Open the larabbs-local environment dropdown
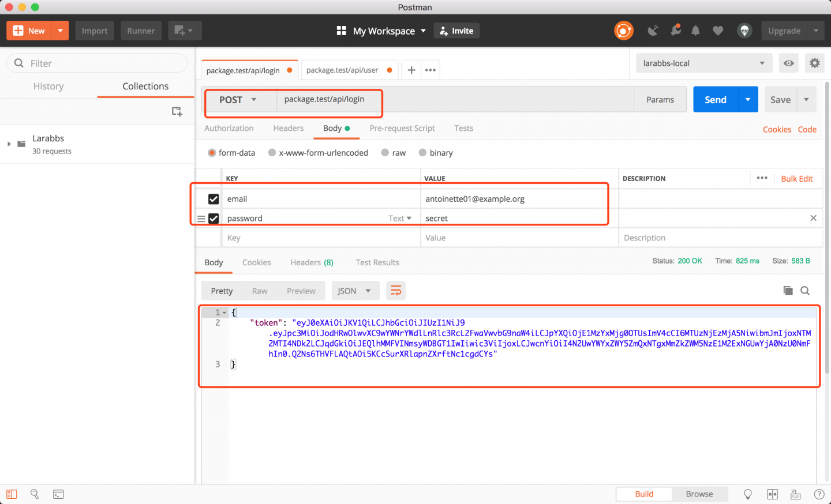 tap(703, 63)
